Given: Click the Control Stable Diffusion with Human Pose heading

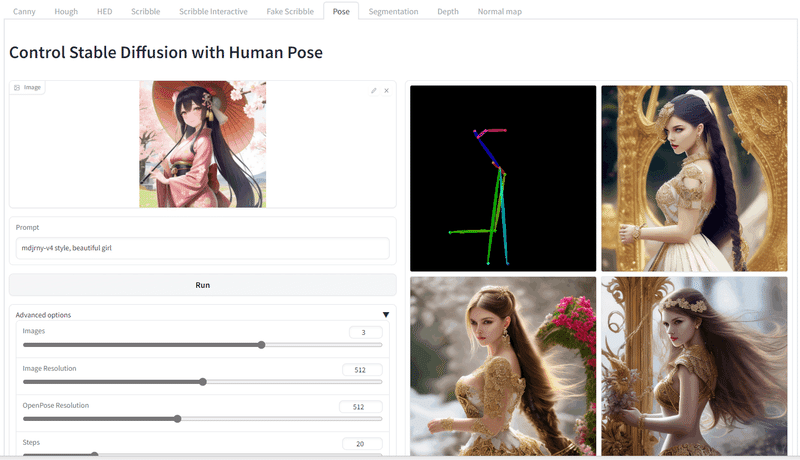Looking at the screenshot, I should pyautogui.click(x=166, y=53).
